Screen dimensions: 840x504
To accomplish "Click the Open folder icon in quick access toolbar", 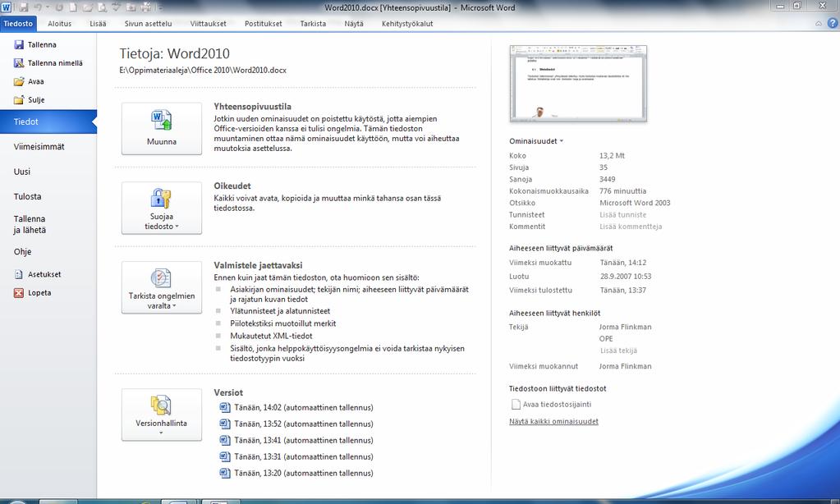I will point(88,7).
